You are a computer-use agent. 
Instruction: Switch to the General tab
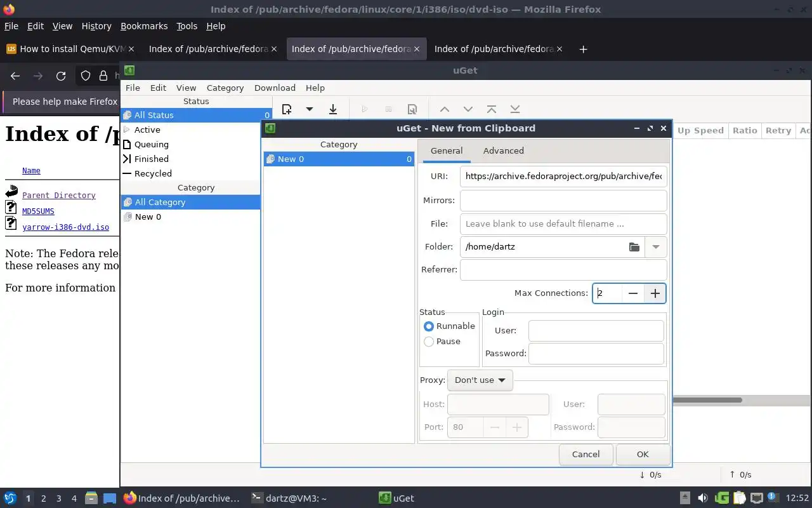[447, 151]
